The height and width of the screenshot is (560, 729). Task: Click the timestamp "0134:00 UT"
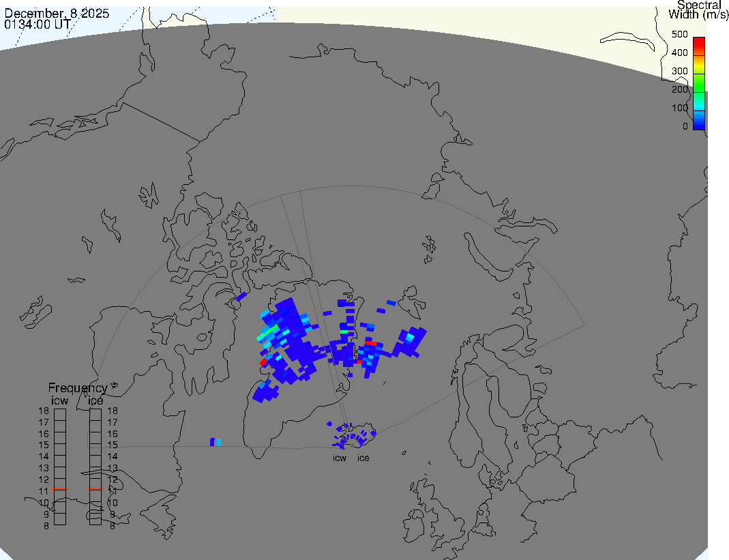click(x=38, y=24)
